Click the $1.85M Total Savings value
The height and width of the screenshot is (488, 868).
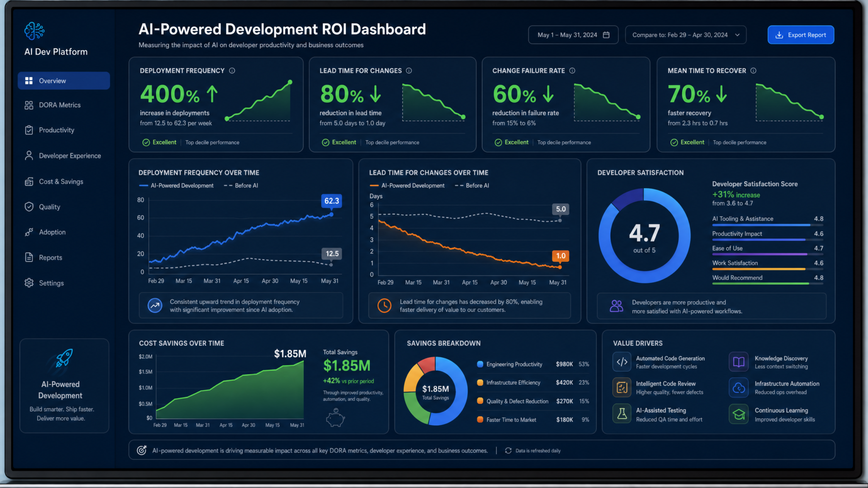pos(347,366)
